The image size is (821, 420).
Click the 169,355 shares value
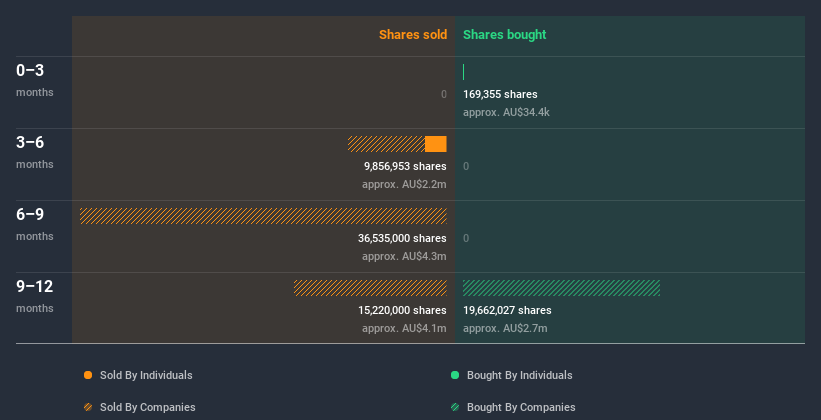pyautogui.click(x=500, y=94)
